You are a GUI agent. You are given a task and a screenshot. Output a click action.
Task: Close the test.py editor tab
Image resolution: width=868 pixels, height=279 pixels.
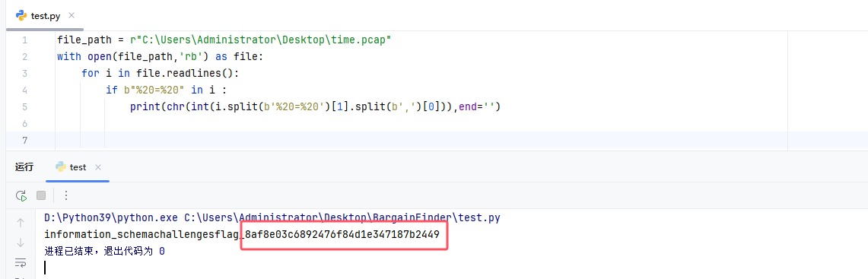coord(71,15)
